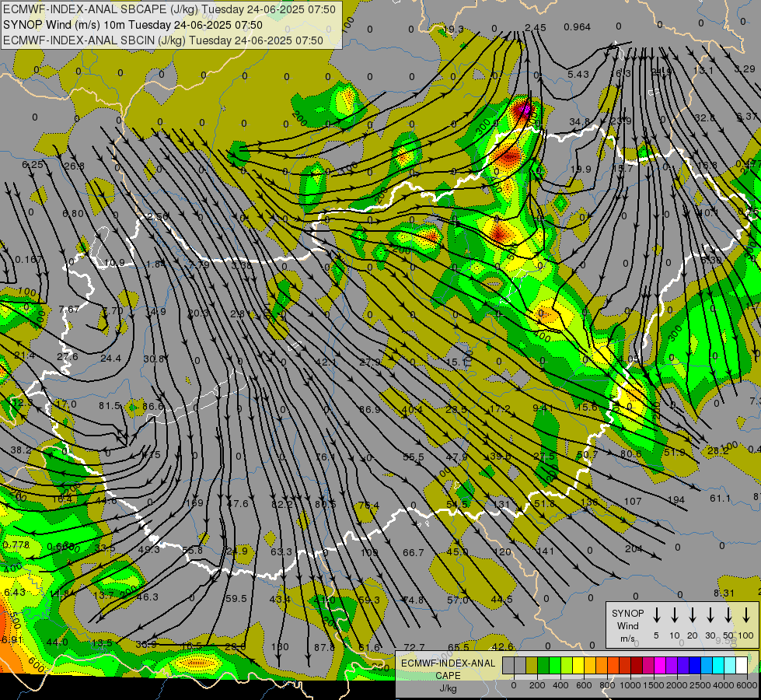Click the bright magenta CAPE legend swatch

coord(660,666)
